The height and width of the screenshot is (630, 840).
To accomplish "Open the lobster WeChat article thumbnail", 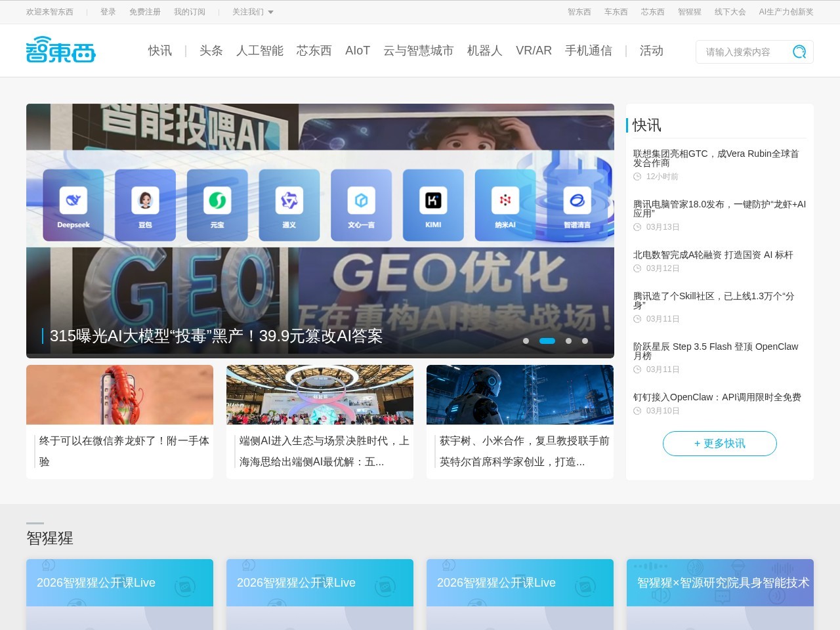I will click(x=119, y=394).
